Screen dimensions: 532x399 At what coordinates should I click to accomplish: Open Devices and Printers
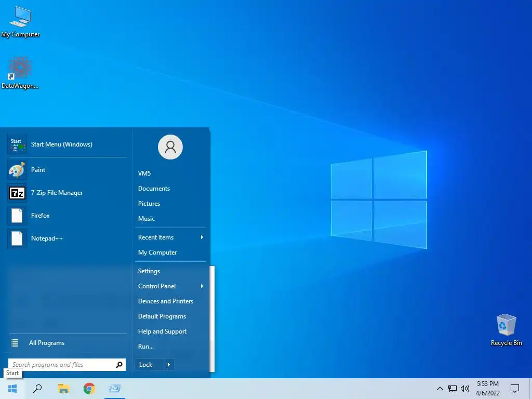click(166, 301)
